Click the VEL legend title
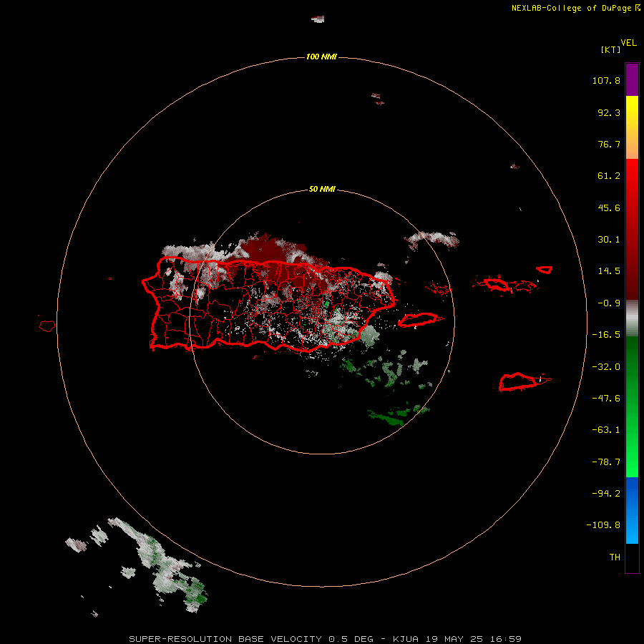This screenshot has width=644, height=644. click(x=628, y=43)
